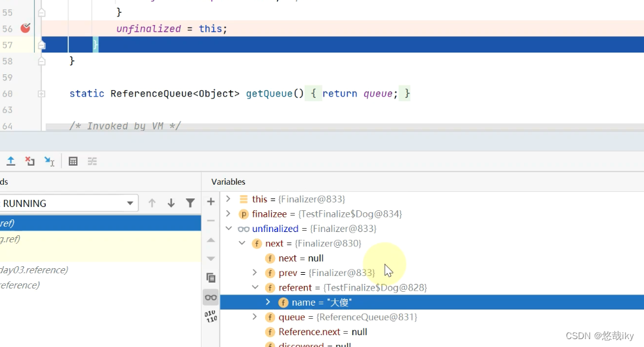This screenshot has width=644, height=347.
Task: Remove watch with the minus icon
Action: click(211, 221)
